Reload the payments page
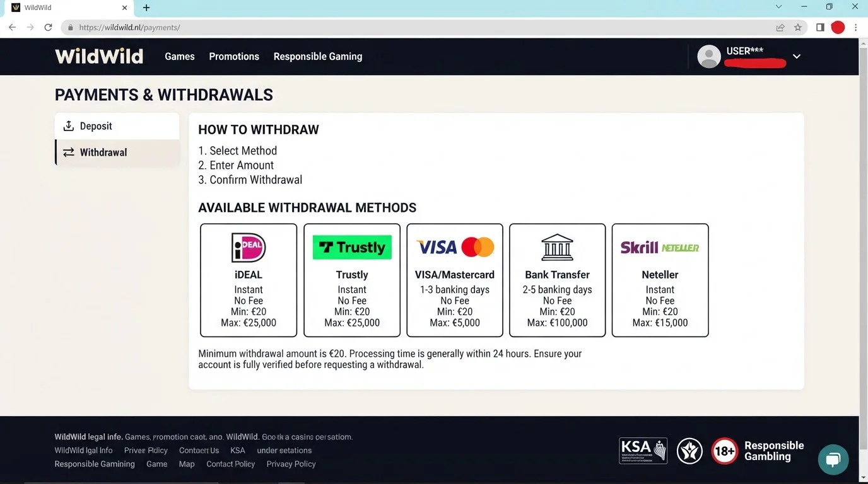Screen dimensions: 868x484 pos(48,28)
